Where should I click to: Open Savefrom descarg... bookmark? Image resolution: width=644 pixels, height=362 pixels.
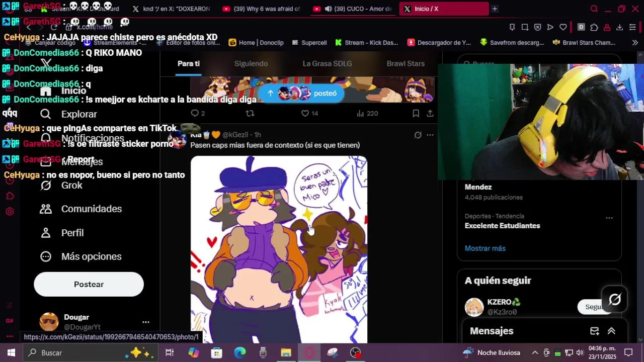pos(512,43)
